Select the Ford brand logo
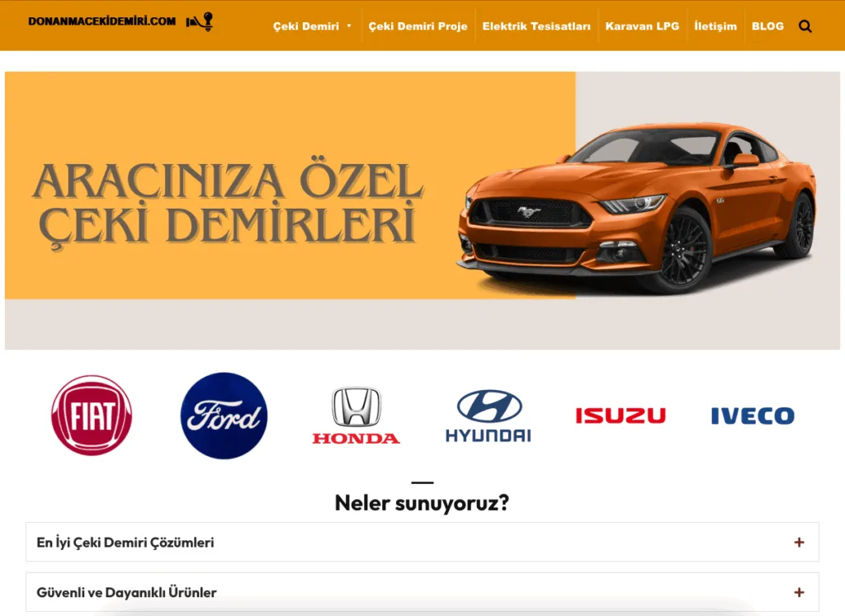 (224, 416)
